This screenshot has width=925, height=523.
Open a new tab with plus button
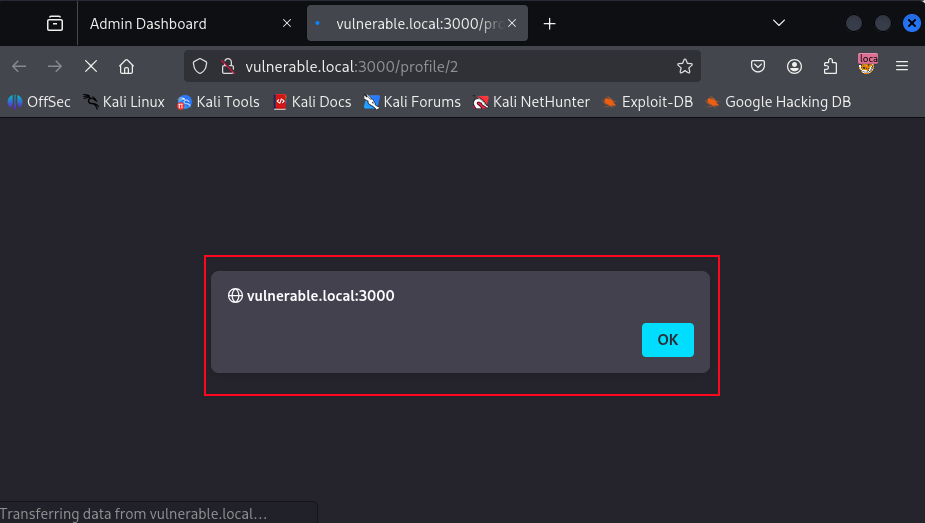click(x=549, y=24)
